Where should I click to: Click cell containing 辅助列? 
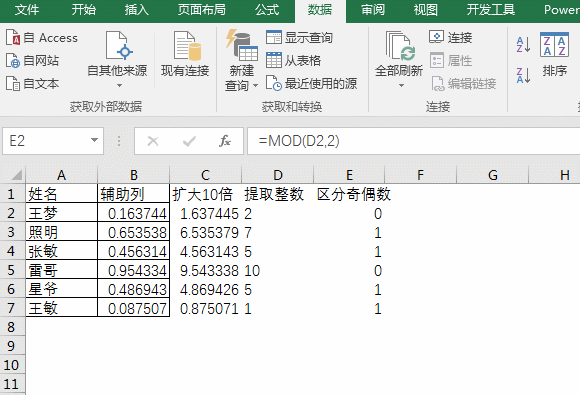pyautogui.click(x=134, y=193)
